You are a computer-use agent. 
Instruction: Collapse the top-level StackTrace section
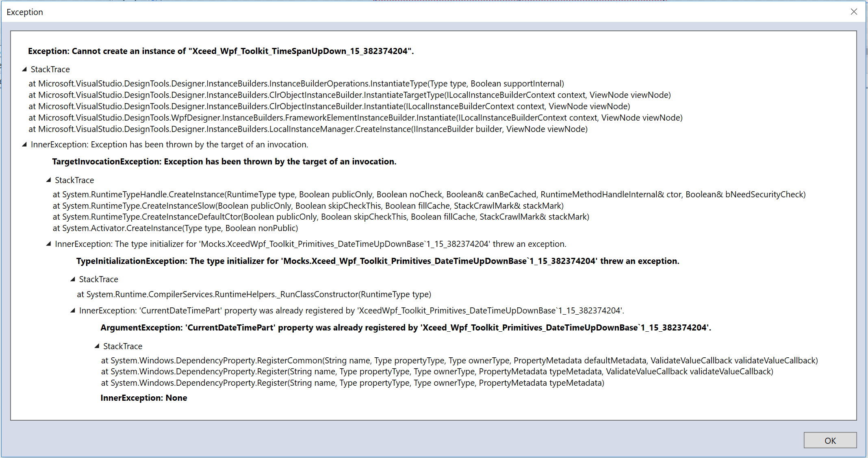[x=24, y=69]
